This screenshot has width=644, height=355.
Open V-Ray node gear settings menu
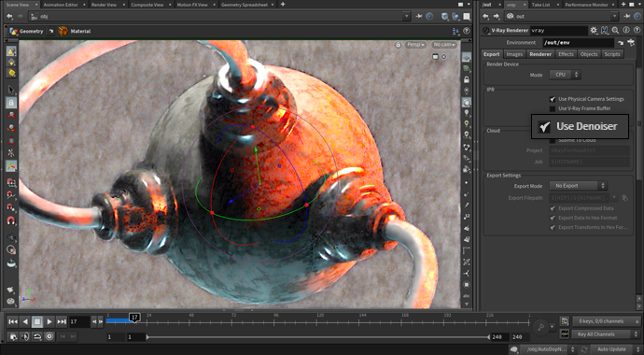(594, 31)
